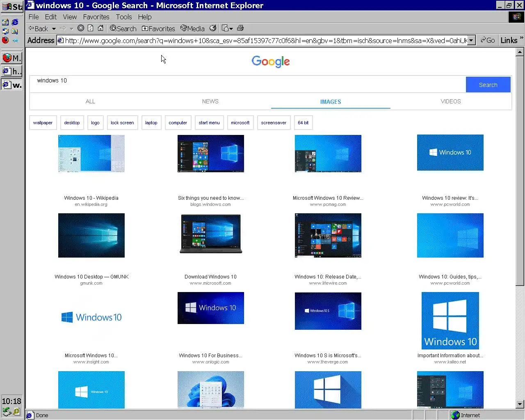Click the laptop filter chip

(x=151, y=123)
